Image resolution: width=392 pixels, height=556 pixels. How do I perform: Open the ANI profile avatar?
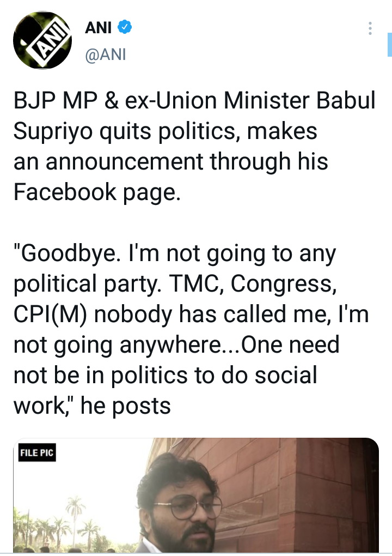pyautogui.click(x=42, y=40)
